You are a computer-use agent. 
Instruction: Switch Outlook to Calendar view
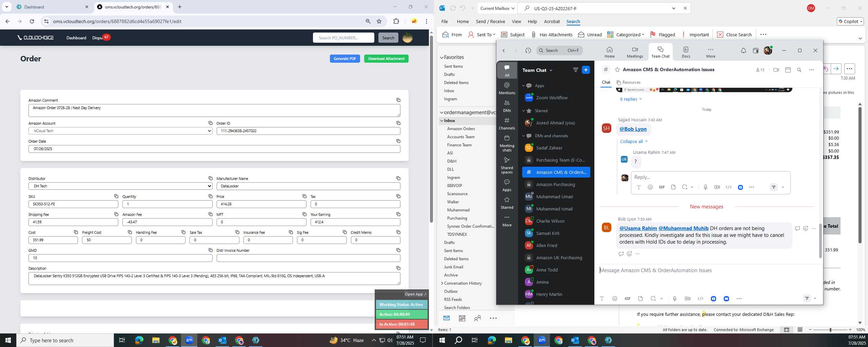462,318
